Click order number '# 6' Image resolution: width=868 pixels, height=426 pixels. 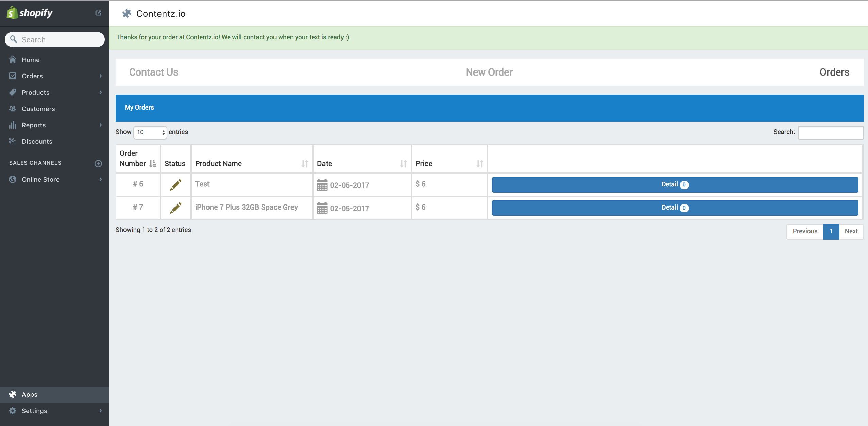[x=138, y=184]
